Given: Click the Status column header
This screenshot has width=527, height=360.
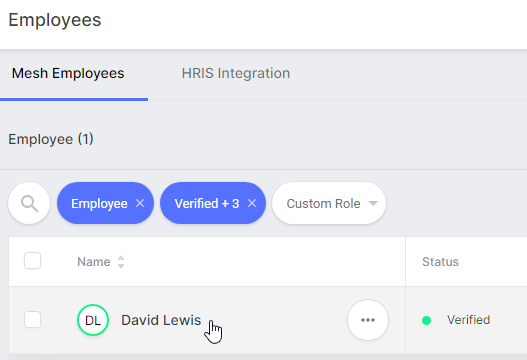Looking at the screenshot, I should pyautogui.click(x=440, y=262).
